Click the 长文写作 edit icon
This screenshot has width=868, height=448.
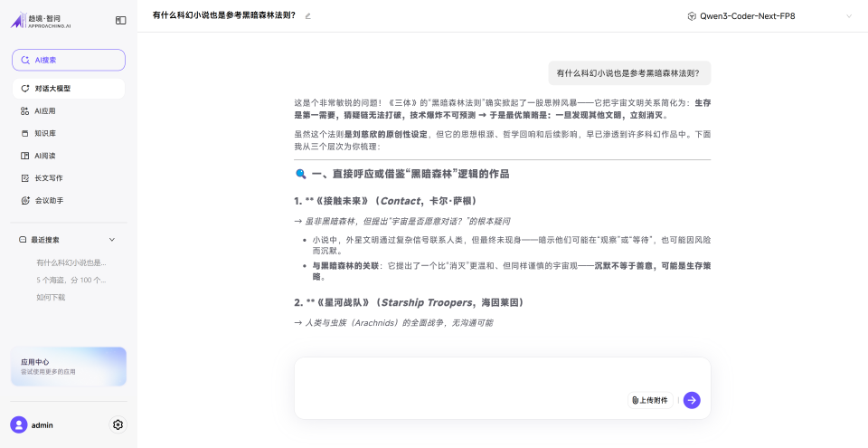pos(25,178)
